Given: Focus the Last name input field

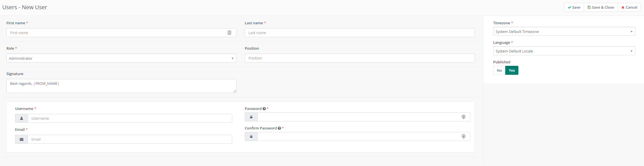Looking at the screenshot, I should tap(359, 33).
